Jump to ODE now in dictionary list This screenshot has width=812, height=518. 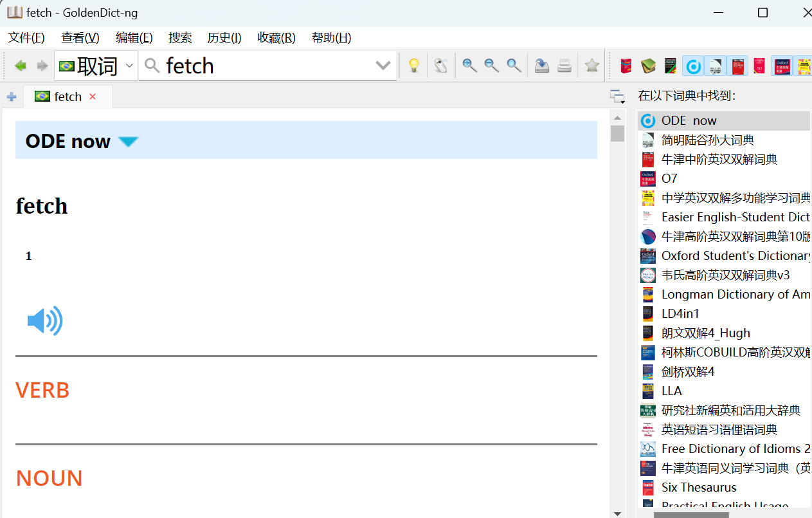[724, 120]
